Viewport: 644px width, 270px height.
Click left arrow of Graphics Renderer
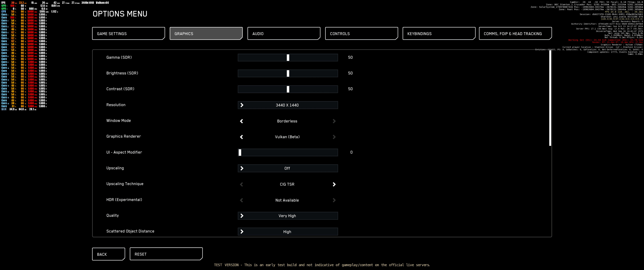[x=241, y=137]
